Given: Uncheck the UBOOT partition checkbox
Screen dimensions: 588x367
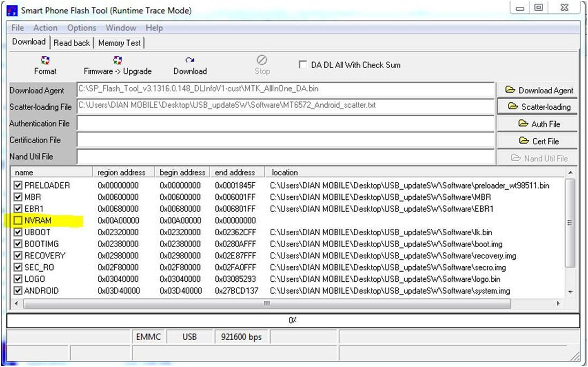Looking at the screenshot, I should click(18, 232).
